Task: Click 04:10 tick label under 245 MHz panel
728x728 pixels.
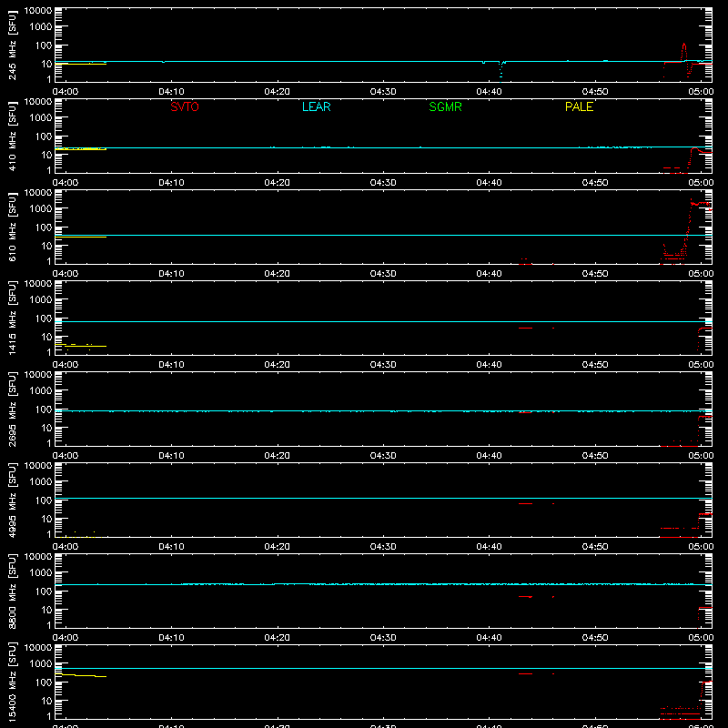Action: coord(171,92)
